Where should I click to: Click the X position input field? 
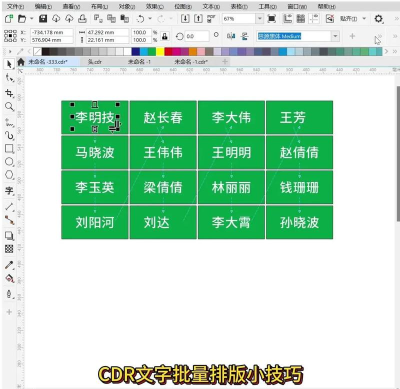coord(52,32)
